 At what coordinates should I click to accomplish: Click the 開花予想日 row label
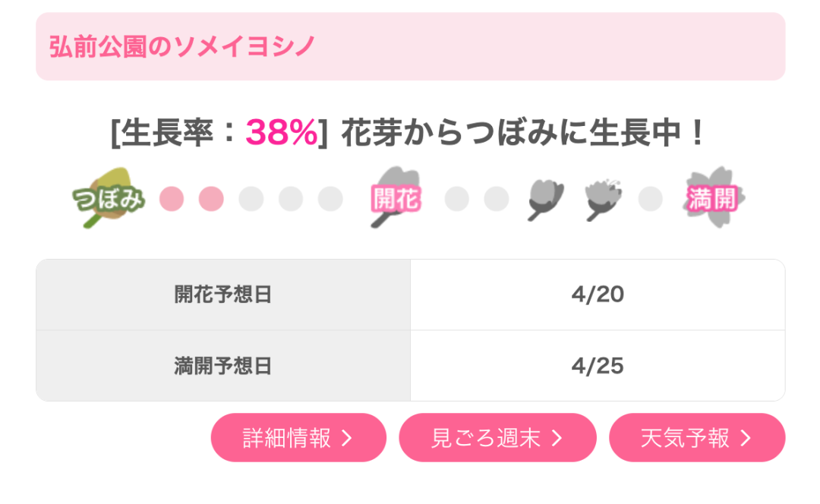tap(223, 295)
